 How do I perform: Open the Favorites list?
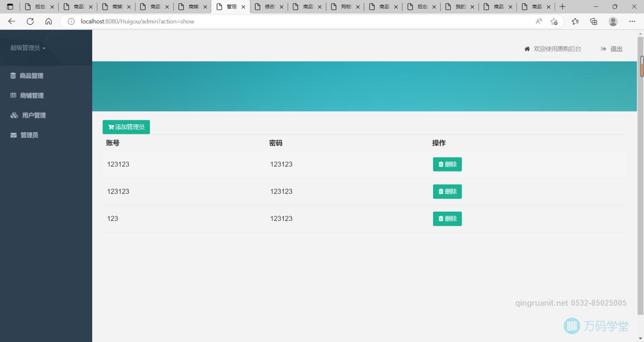[575, 21]
